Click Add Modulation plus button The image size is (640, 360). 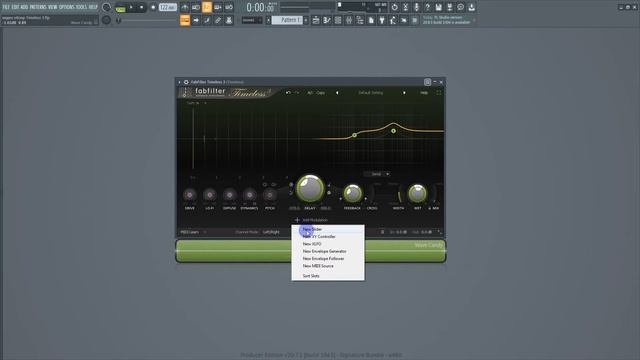pos(297,220)
